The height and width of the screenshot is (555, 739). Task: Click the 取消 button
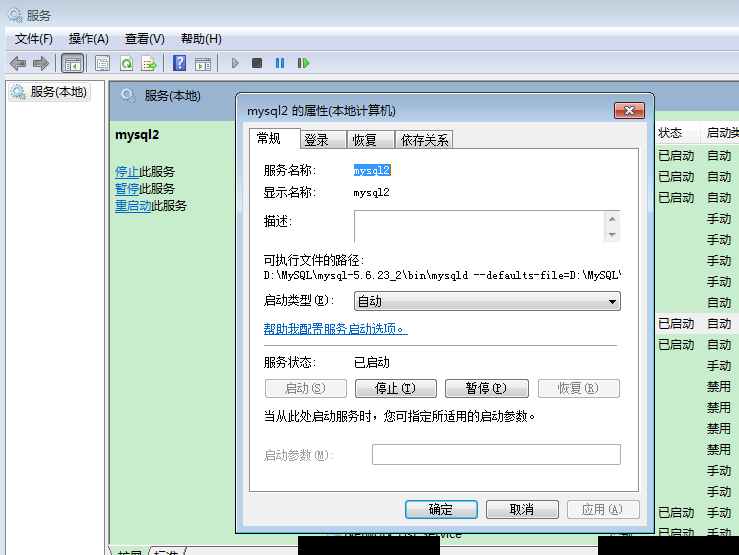coord(522,509)
